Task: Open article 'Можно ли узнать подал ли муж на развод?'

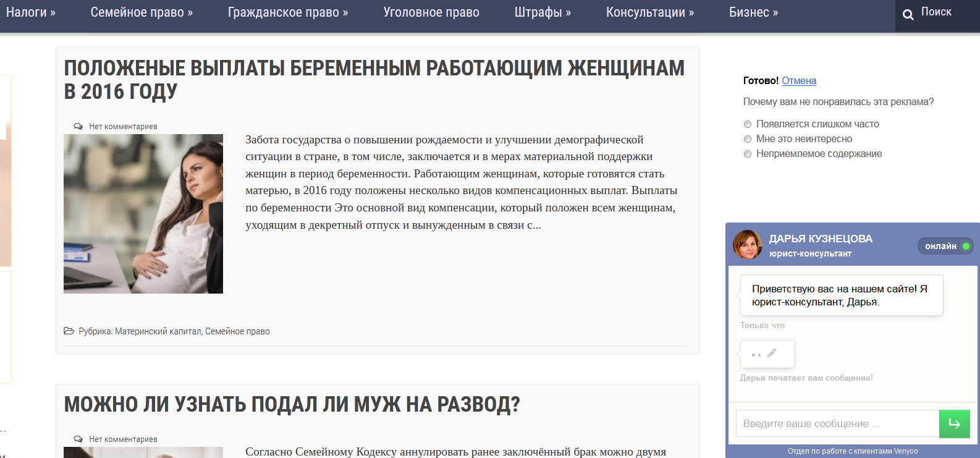Action: 292,404
